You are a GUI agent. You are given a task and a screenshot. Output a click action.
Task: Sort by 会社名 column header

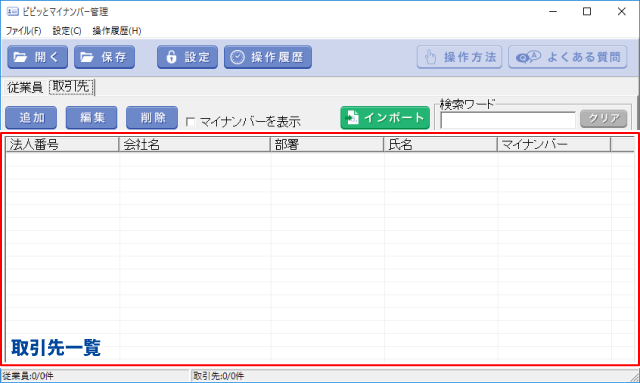pyautogui.click(x=195, y=145)
